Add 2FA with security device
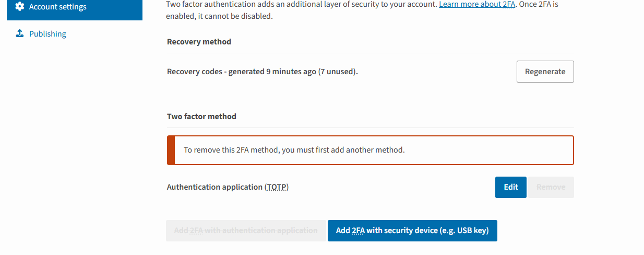Image resolution: width=644 pixels, height=255 pixels. pyautogui.click(x=412, y=230)
